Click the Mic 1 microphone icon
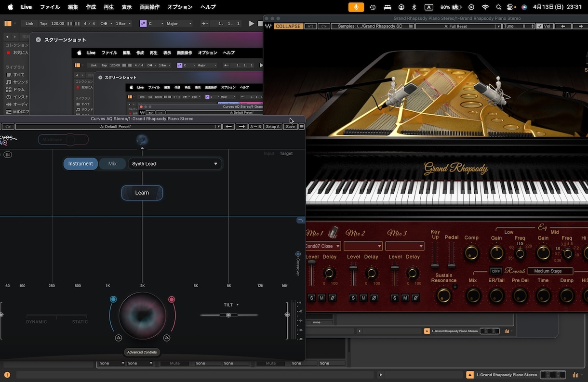This screenshot has width=588, height=382. pyautogui.click(x=333, y=233)
